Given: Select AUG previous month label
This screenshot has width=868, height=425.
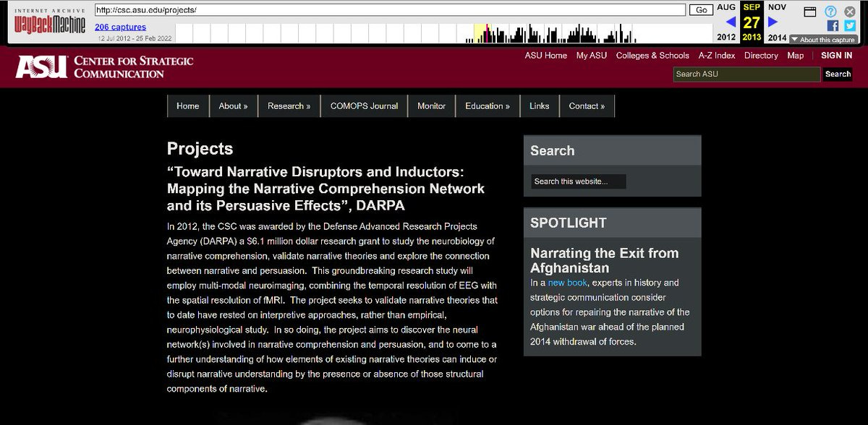Looking at the screenshot, I should (x=726, y=7).
